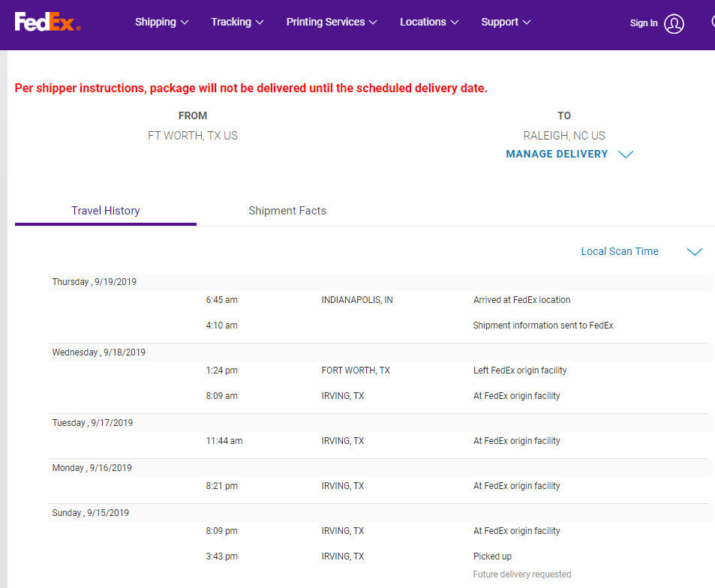Screen dimensions: 715x588
Task: Click the INDIANAPOLIS, IN location
Action: [x=357, y=300]
